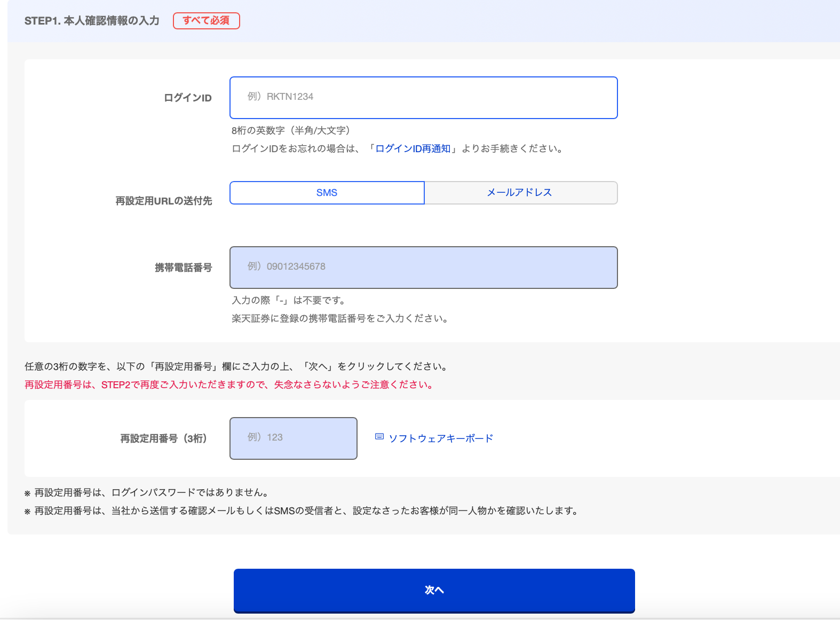840x620 pixels.
Task: Click the ログインID field label
Action: tap(187, 98)
